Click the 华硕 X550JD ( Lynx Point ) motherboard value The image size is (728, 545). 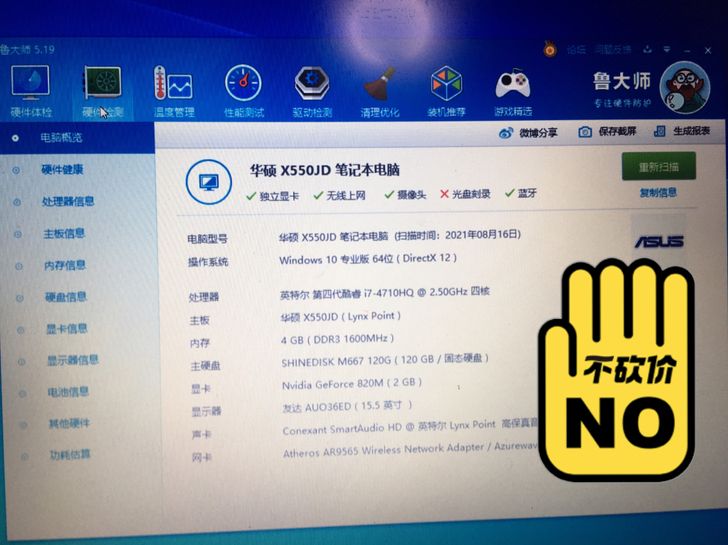340,317
